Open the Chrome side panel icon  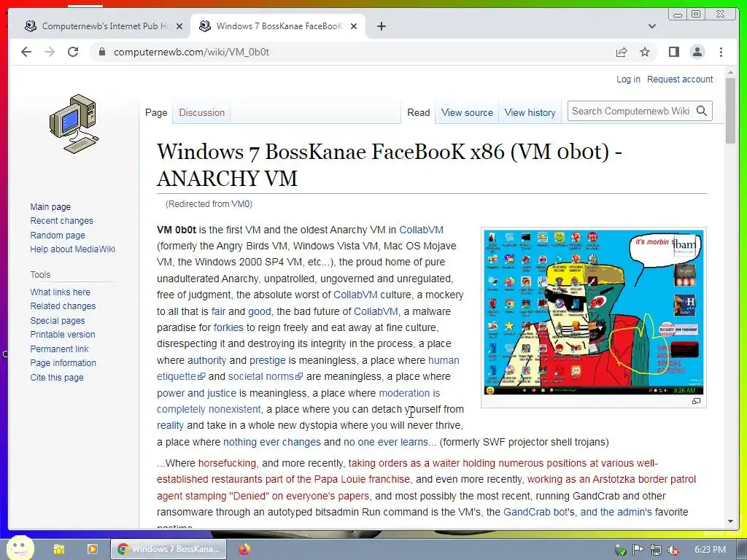click(x=673, y=52)
